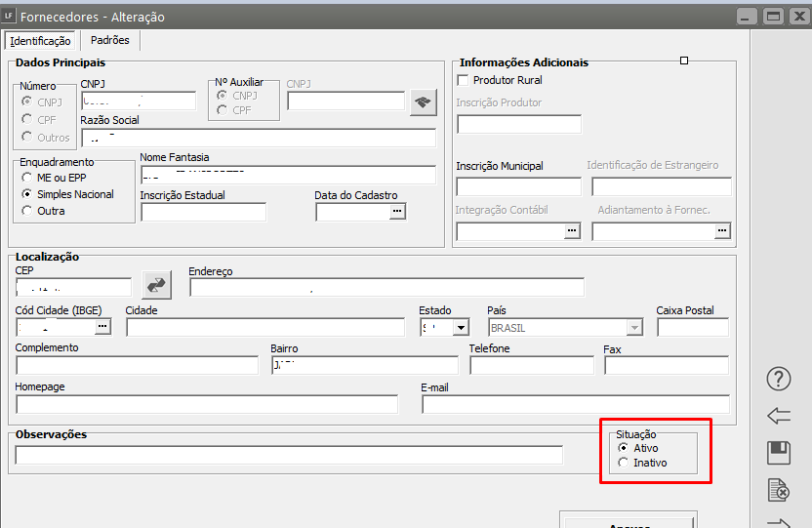Select the Identificação tab
Image resolution: width=812 pixels, height=528 pixels.
click(x=41, y=41)
